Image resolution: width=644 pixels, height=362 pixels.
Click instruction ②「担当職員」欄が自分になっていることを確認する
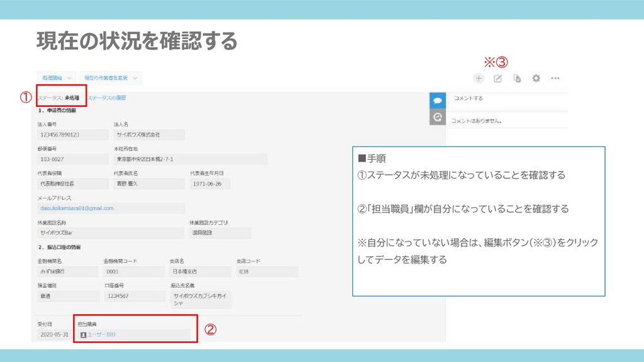point(463,209)
